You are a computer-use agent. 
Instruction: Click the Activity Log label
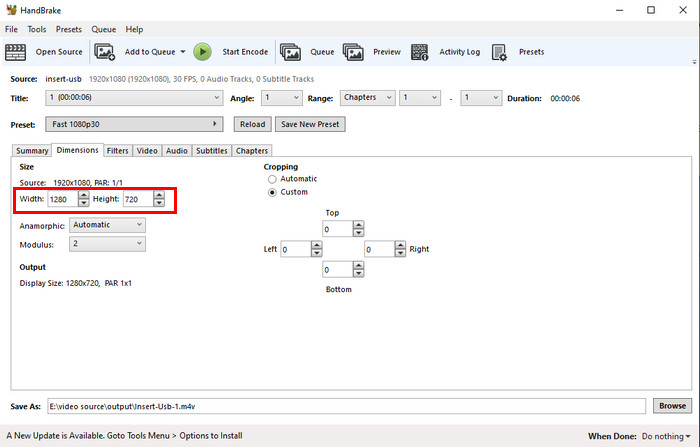459,52
